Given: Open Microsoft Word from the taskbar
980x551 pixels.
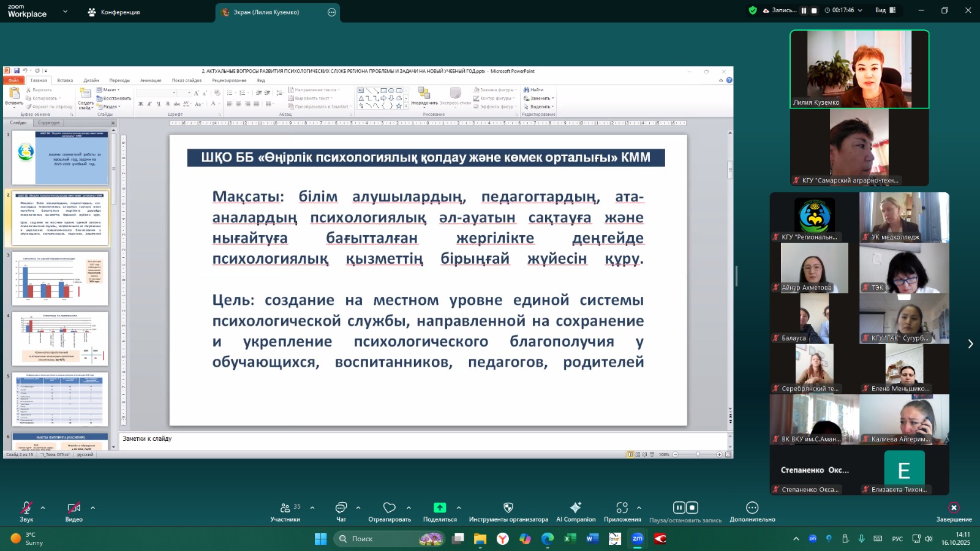Looking at the screenshot, I should tap(592, 539).
